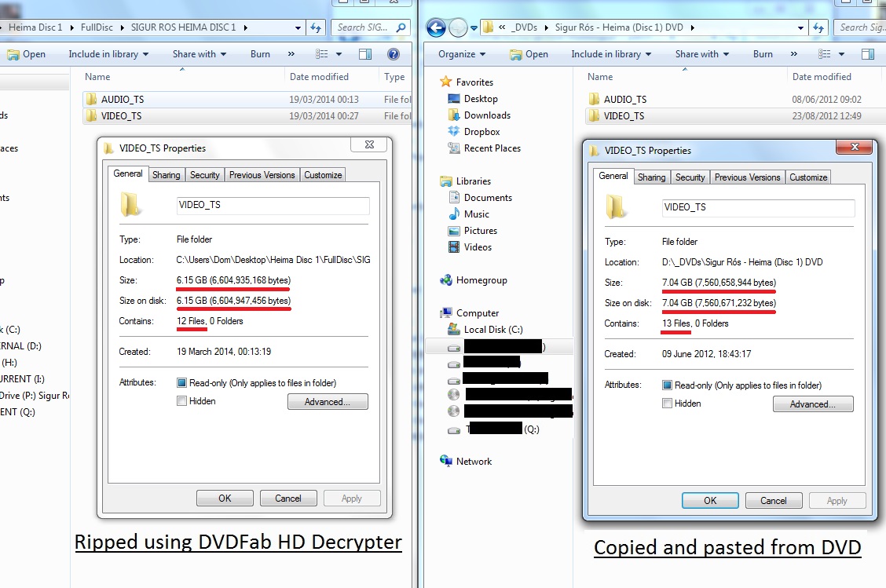The height and width of the screenshot is (588, 886).
Task: Toggle the preview pane icon in left window
Action: [365, 54]
